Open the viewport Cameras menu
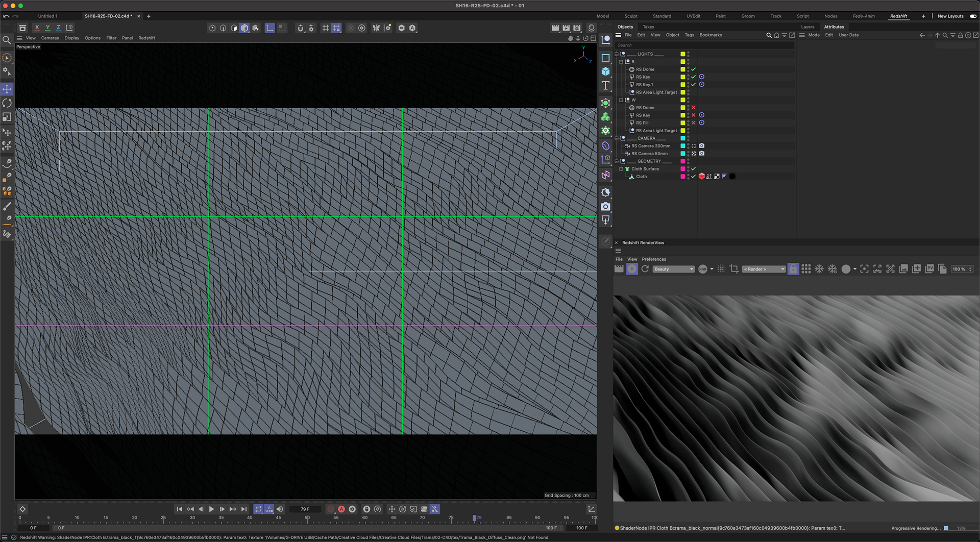 pos(50,38)
